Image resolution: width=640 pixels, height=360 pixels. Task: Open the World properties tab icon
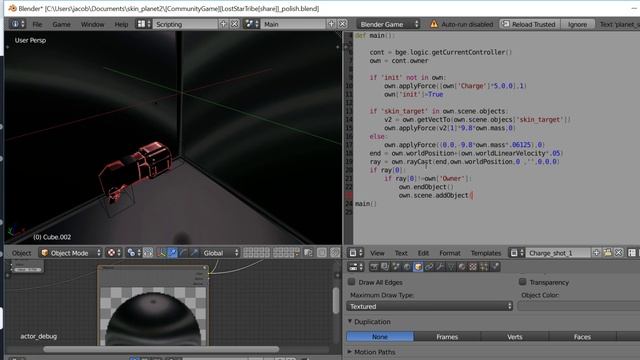click(407, 267)
